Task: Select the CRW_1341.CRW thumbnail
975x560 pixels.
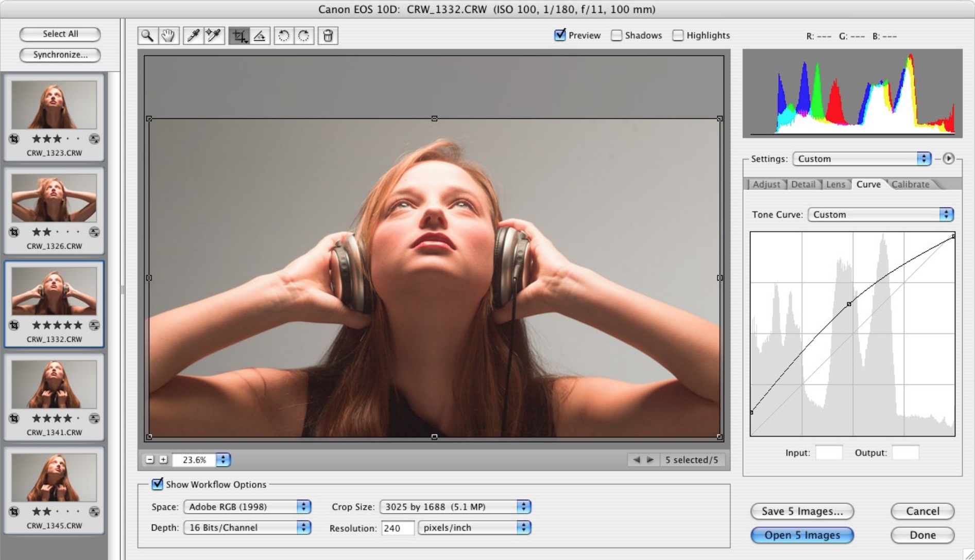Action: (54, 385)
